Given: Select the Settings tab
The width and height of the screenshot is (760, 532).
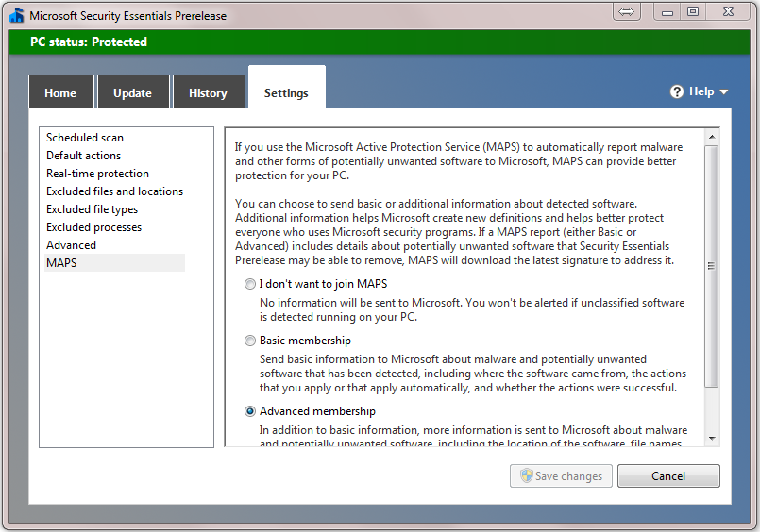Looking at the screenshot, I should click(286, 87).
